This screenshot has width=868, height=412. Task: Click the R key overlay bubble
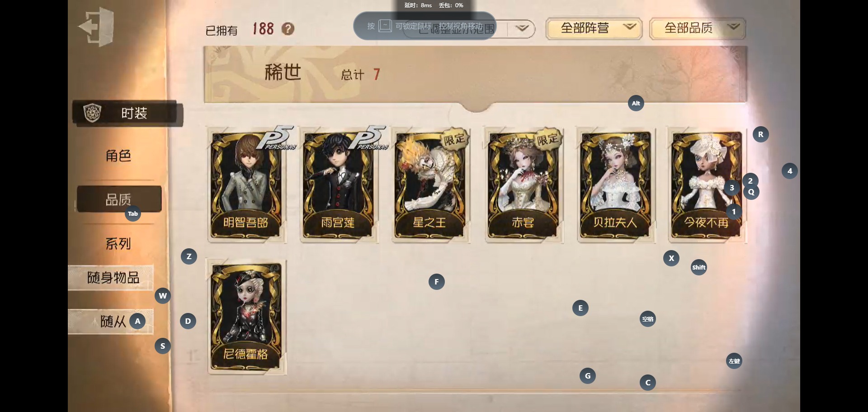pos(760,134)
